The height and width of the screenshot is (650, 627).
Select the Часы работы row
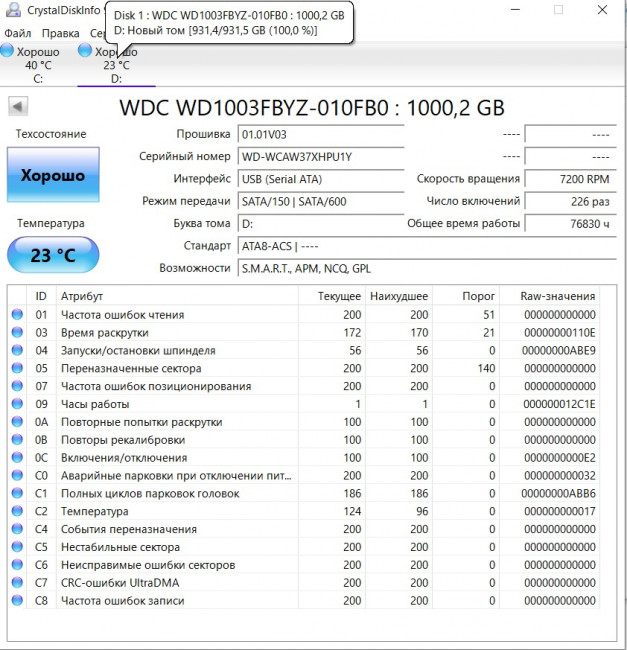click(303, 403)
